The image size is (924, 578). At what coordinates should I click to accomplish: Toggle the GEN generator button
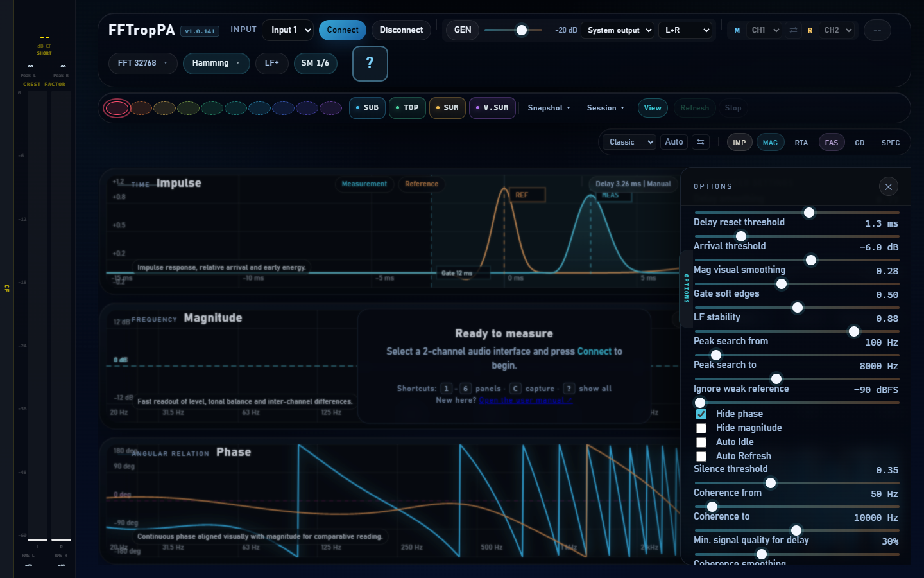463,30
